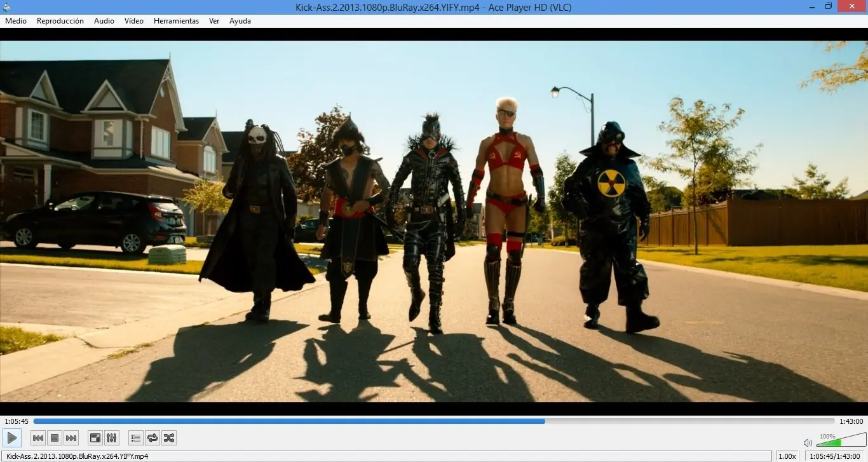The height and width of the screenshot is (462, 868).
Task: Click the 1:05:45/1:43:00 status bar time
Action: click(x=836, y=456)
